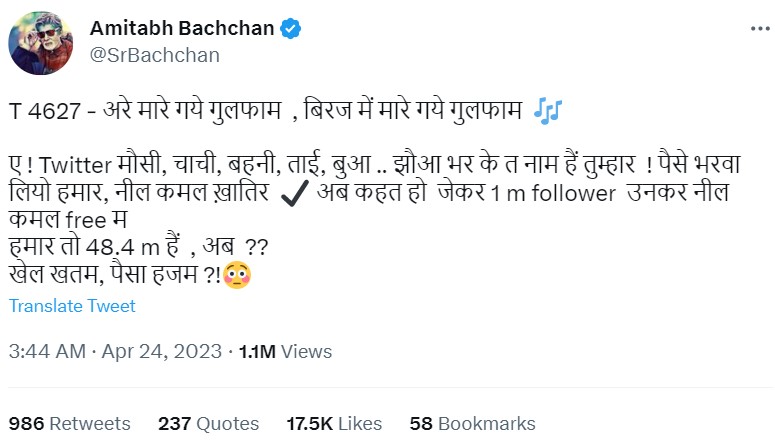Viewport: 775px width, 445px height.
Task: Open the 986 Retweets list
Action: click(69, 423)
